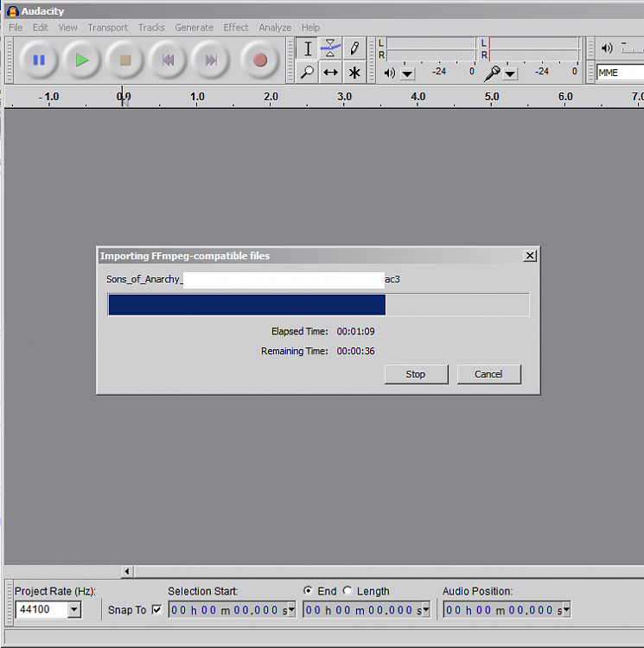The width and height of the screenshot is (644, 648).
Task: Open Audio Position format dropdown
Action: point(567,610)
